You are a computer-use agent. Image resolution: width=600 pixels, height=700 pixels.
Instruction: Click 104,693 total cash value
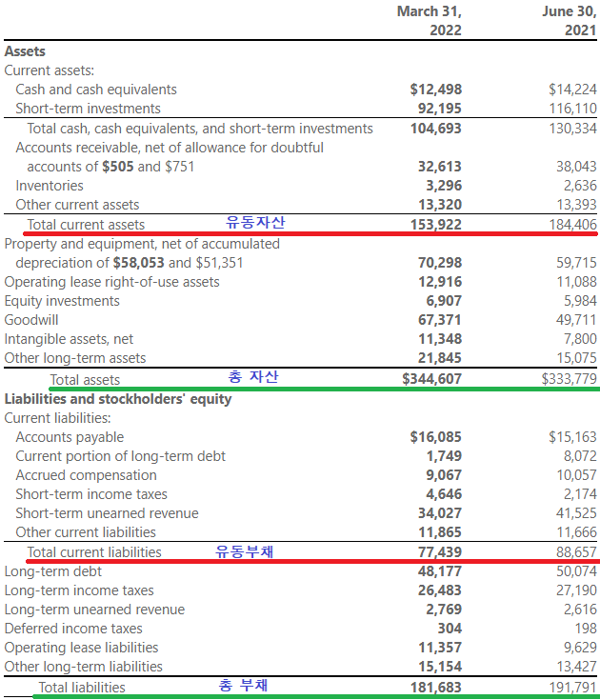436,129
